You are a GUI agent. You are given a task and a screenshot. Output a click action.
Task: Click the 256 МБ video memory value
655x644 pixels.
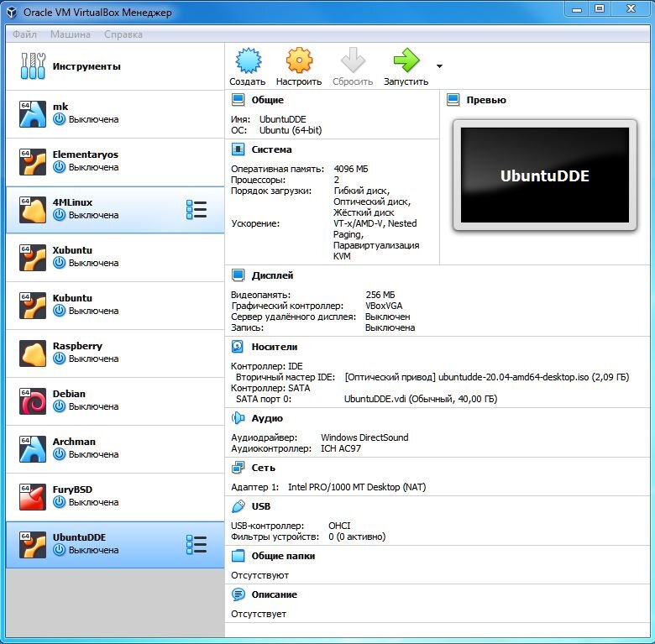point(380,295)
